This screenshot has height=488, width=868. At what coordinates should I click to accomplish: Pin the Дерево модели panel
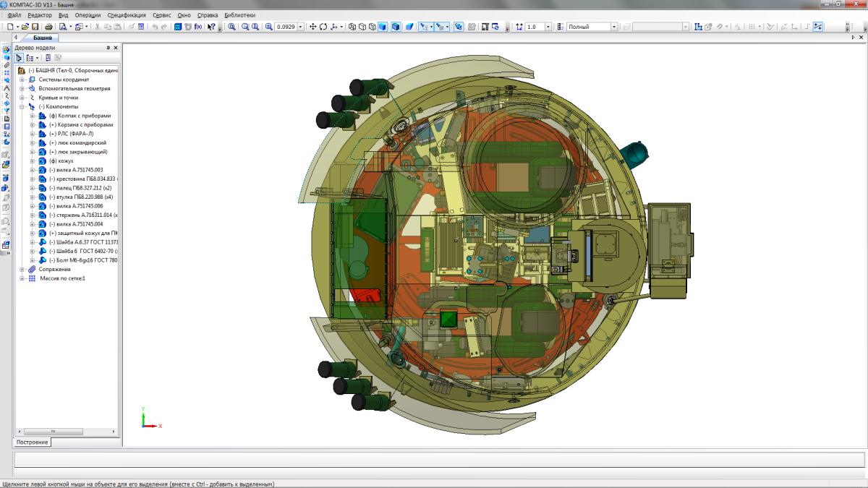(108, 48)
